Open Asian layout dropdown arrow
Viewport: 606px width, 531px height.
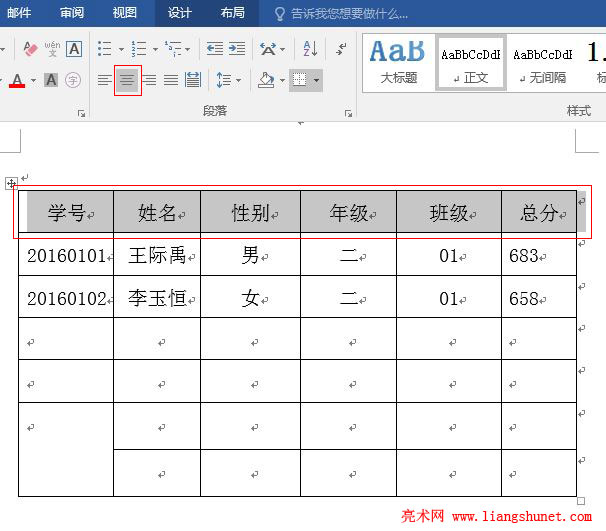(x=283, y=49)
